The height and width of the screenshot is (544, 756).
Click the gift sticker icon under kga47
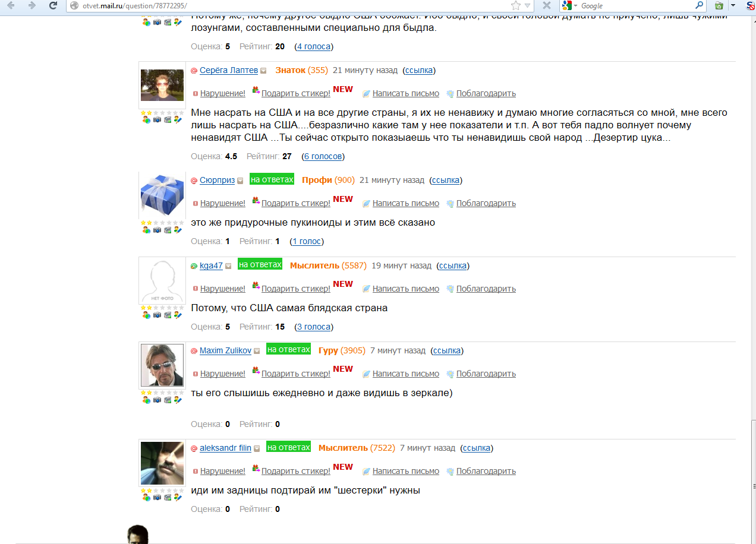pyautogui.click(x=256, y=286)
